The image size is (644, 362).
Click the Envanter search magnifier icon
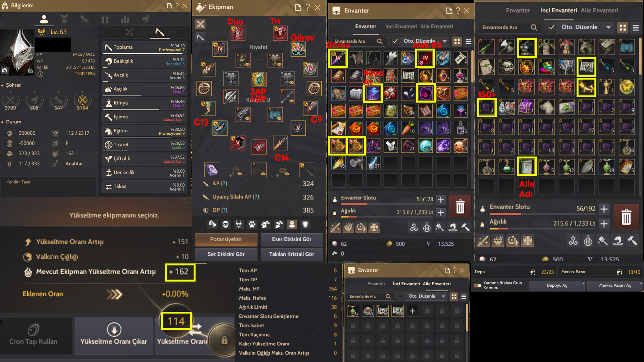[380, 41]
